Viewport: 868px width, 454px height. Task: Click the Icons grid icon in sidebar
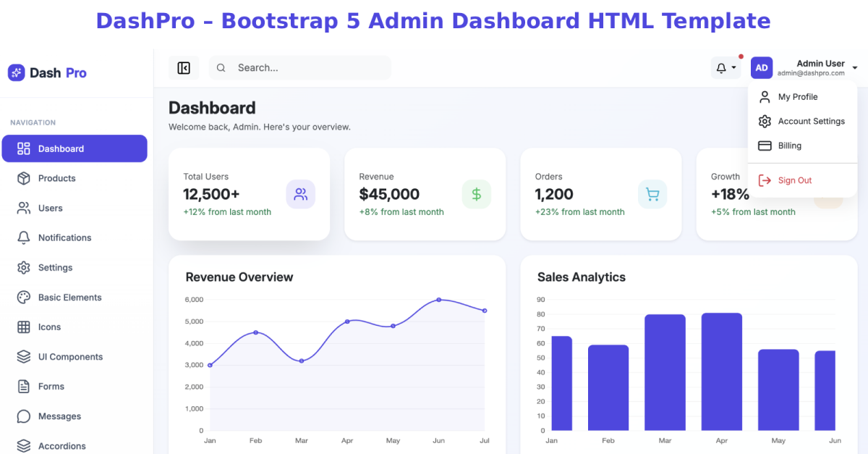(24, 327)
